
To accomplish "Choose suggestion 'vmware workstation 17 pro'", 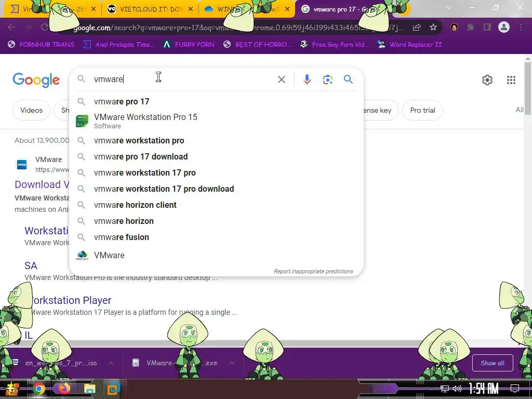I will click(216, 172).
